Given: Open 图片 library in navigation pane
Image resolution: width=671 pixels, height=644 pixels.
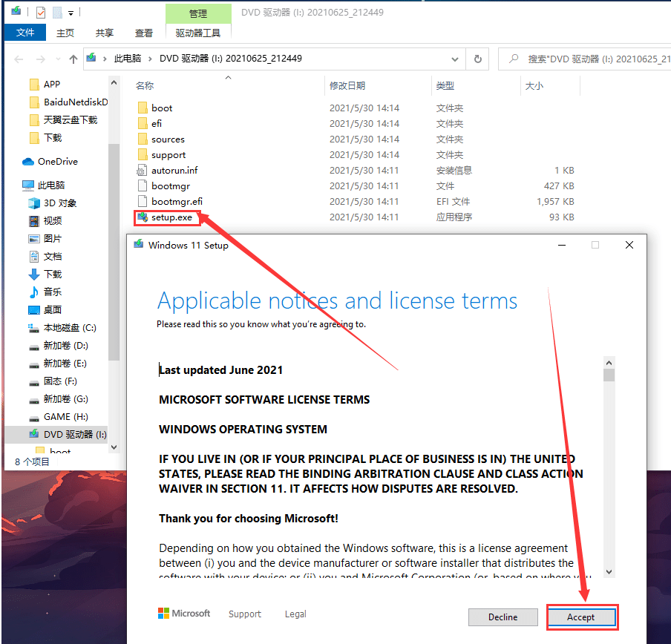Looking at the screenshot, I should 45,239.
